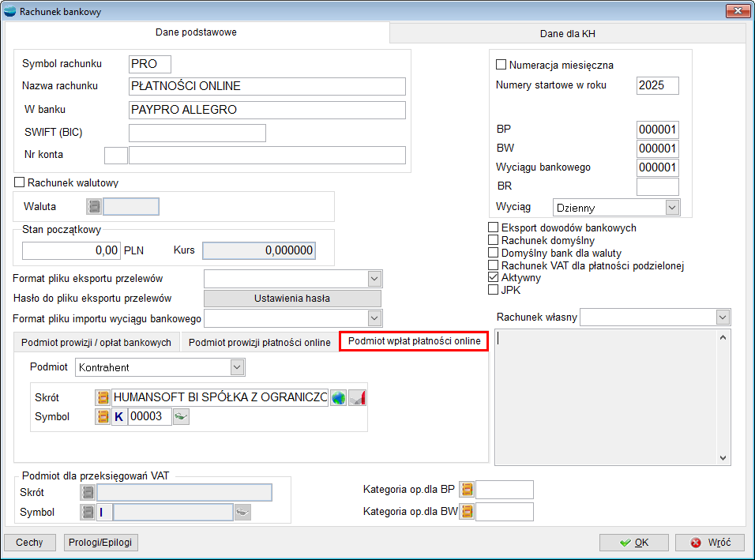Screen dimensions: 755x560
Task: Uncheck the Aktywny checkbox
Action: [x=494, y=278]
